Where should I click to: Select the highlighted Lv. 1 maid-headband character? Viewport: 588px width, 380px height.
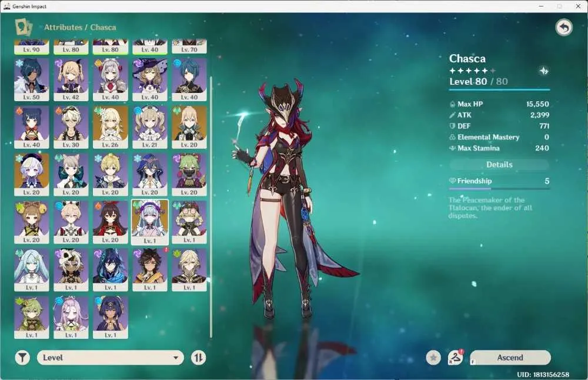point(149,222)
